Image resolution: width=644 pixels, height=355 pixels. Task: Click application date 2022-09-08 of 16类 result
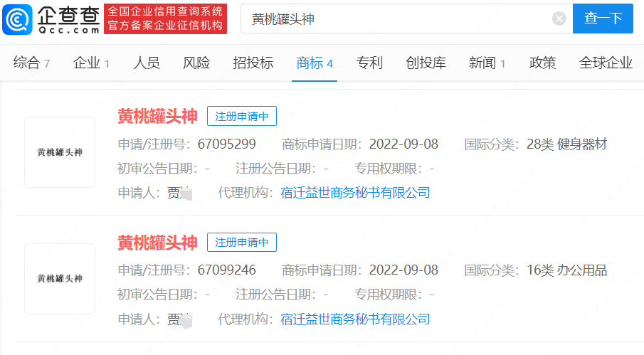403,270
